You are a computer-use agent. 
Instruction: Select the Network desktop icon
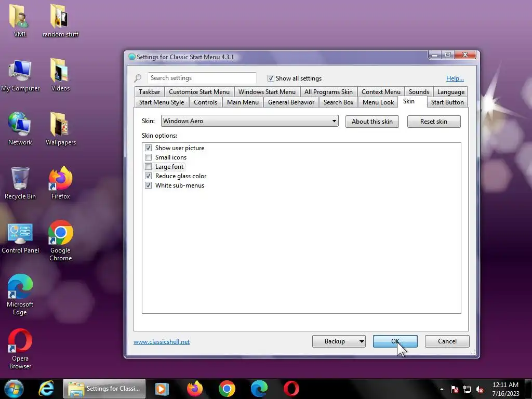[x=20, y=129]
